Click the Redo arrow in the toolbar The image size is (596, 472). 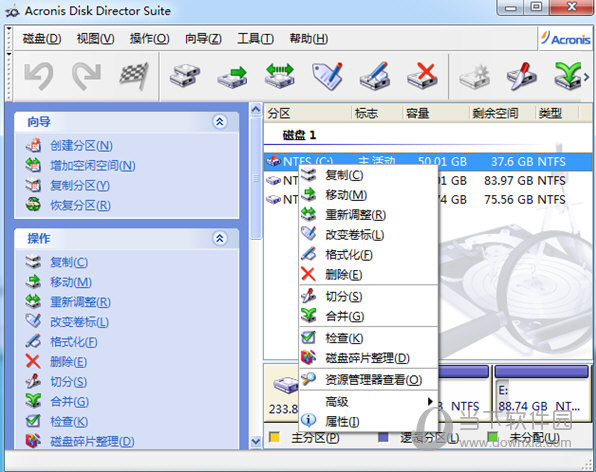click(x=87, y=76)
